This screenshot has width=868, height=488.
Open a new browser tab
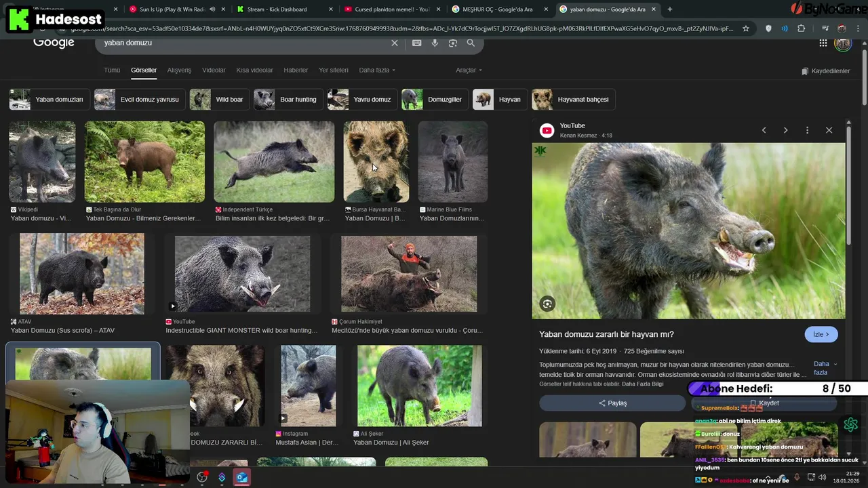click(670, 9)
